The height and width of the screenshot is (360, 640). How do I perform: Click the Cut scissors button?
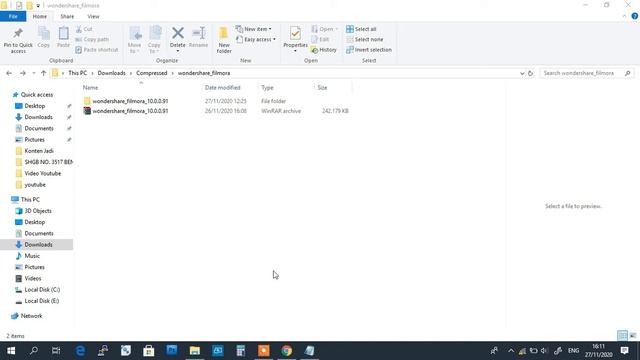tap(84, 29)
